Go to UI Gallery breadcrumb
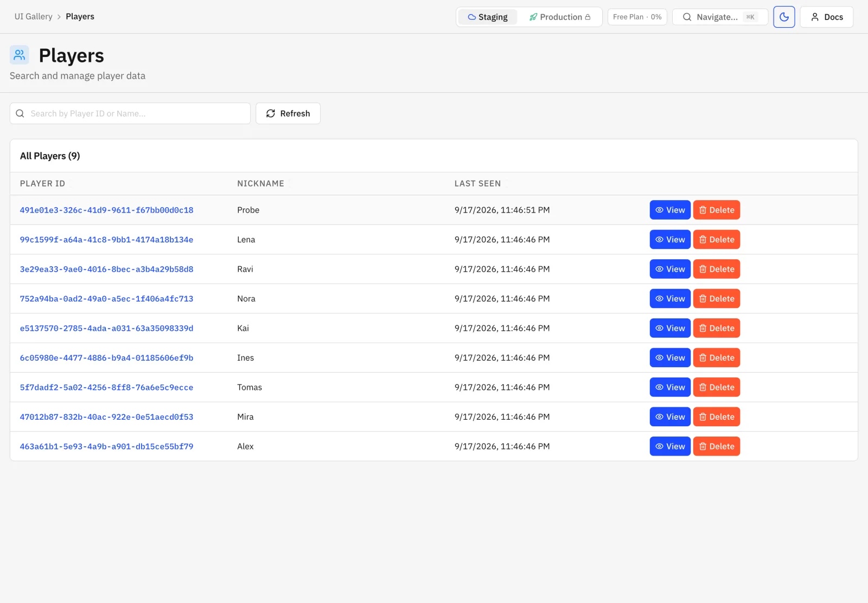Image resolution: width=868 pixels, height=603 pixels. pyautogui.click(x=33, y=16)
